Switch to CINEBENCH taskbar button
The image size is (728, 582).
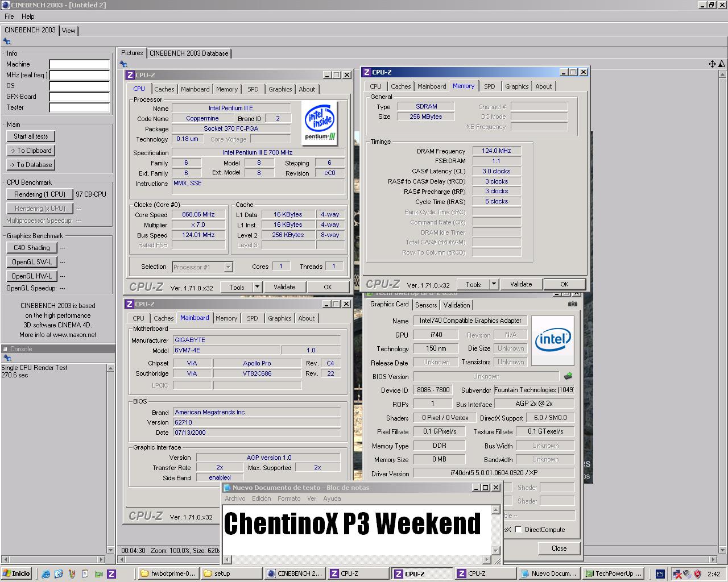(295, 573)
